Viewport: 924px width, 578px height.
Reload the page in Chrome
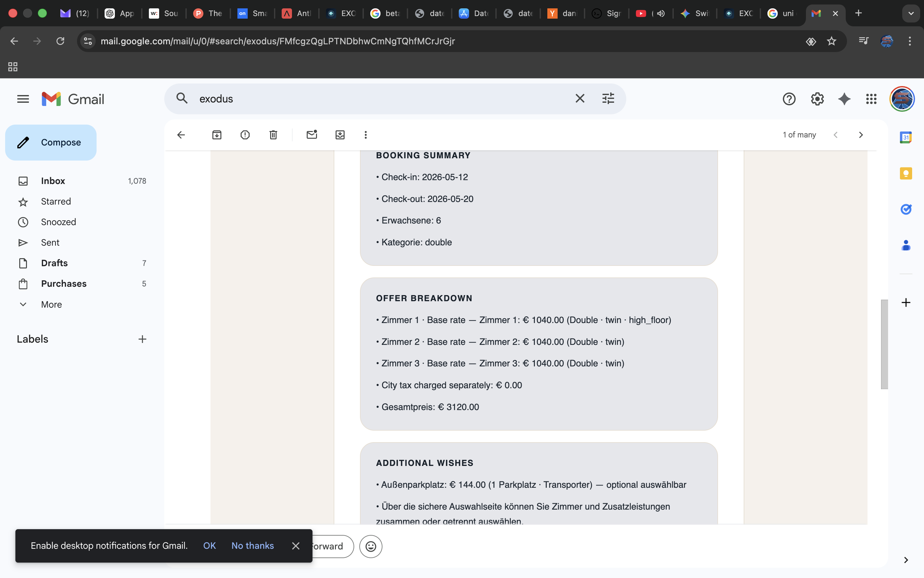point(60,41)
